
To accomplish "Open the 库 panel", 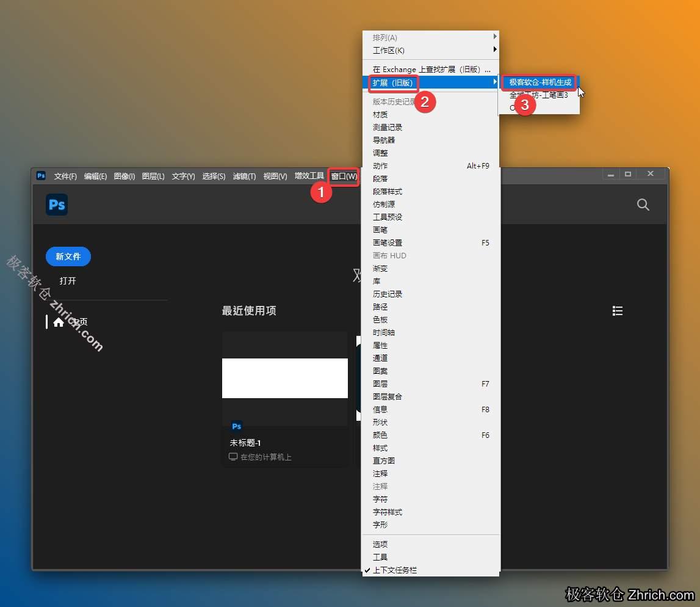I will click(x=431, y=282).
